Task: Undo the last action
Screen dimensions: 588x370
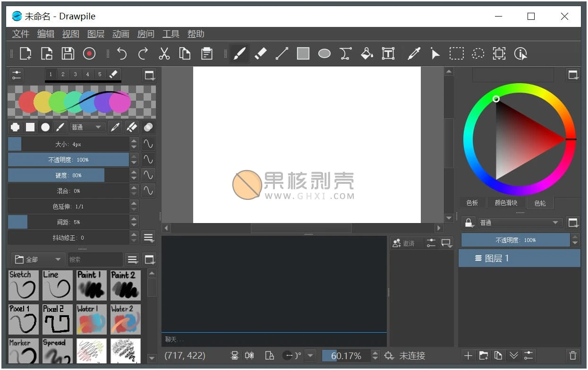Action: tap(122, 53)
